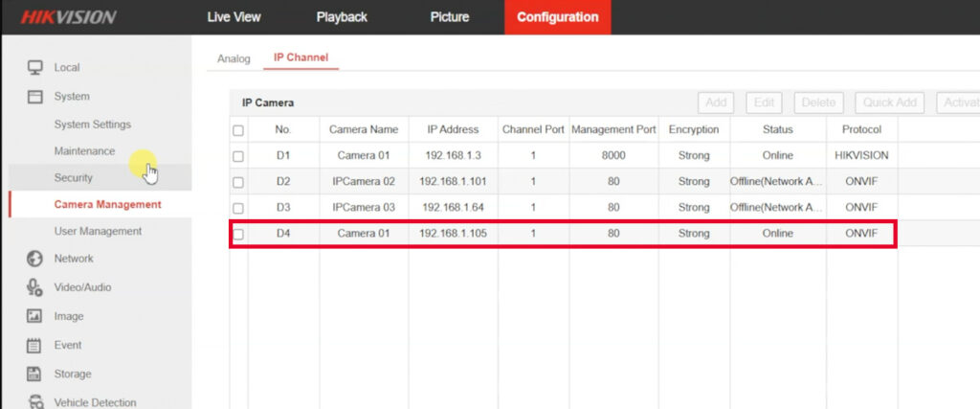Screen dimensions: 980x409
Task: Click the Event calendar icon
Action: pyautogui.click(x=35, y=345)
